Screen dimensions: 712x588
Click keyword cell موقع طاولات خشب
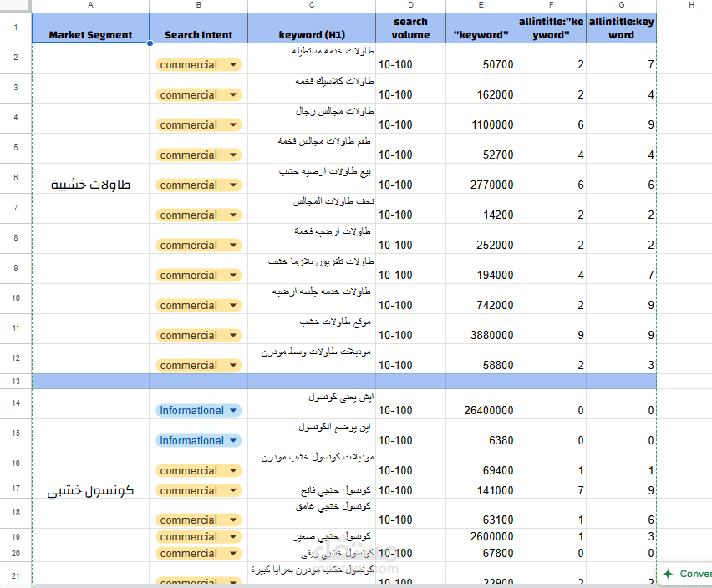pyautogui.click(x=312, y=329)
